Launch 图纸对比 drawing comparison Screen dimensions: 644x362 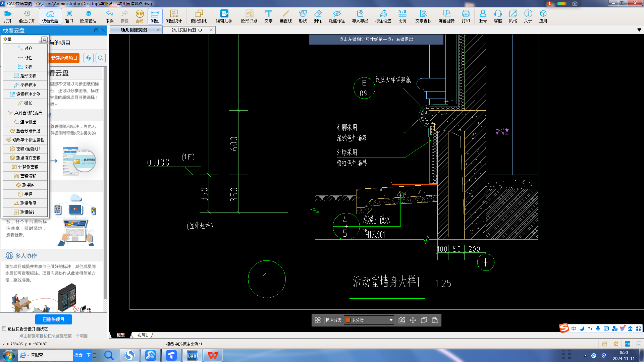199,16
